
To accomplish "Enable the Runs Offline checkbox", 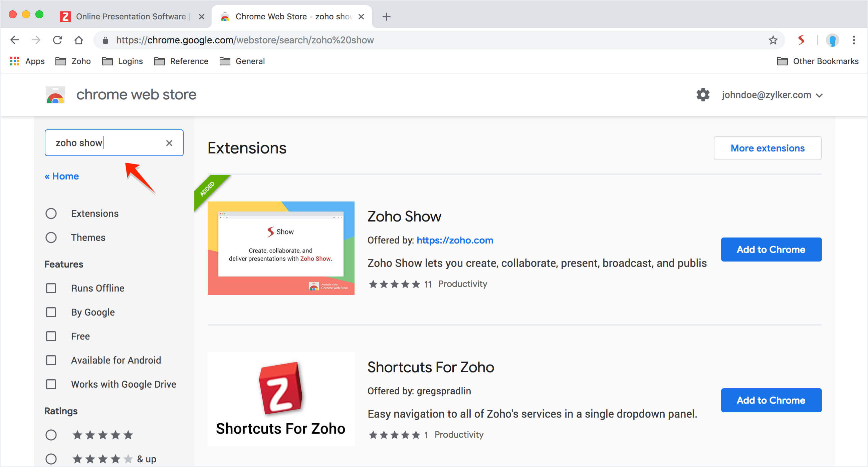I will 51,288.
